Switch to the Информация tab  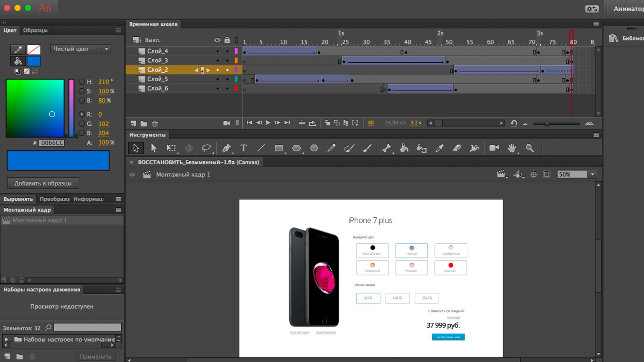point(88,199)
